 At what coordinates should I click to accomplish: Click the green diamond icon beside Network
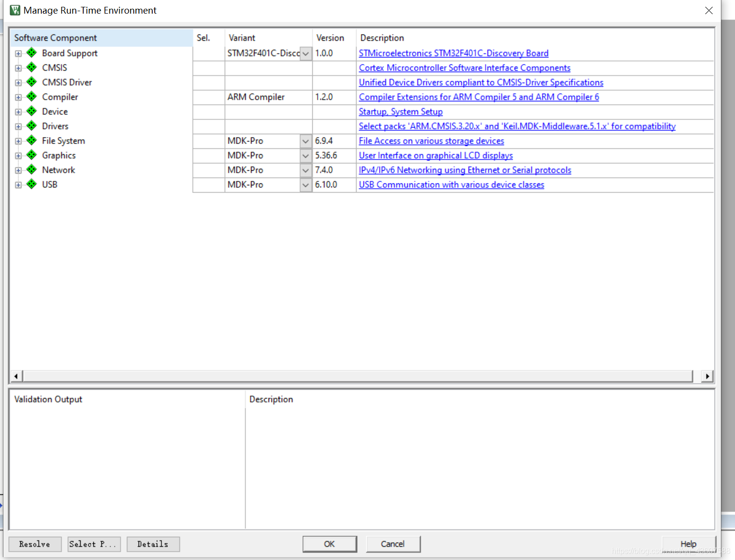[32, 169]
